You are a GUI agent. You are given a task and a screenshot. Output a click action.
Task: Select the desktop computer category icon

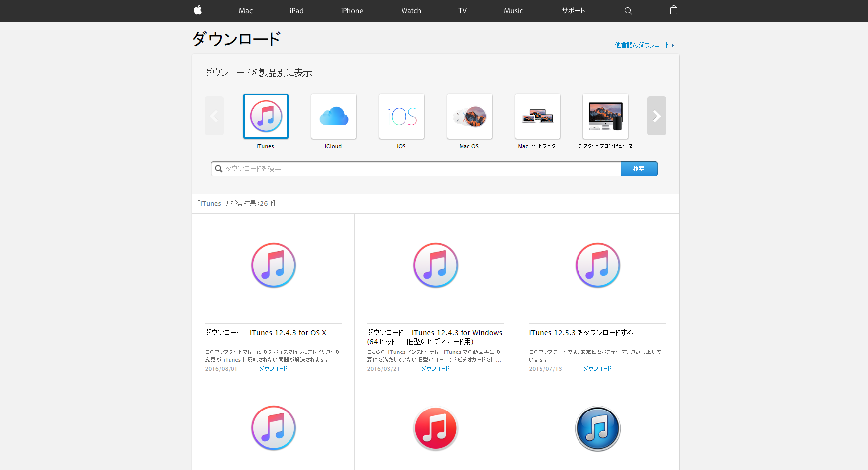click(605, 116)
